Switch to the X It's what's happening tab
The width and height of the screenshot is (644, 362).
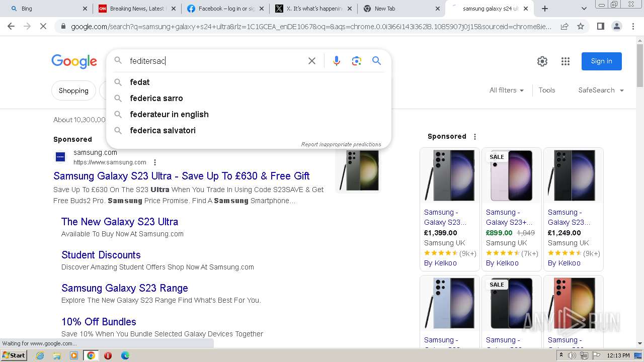click(x=314, y=9)
